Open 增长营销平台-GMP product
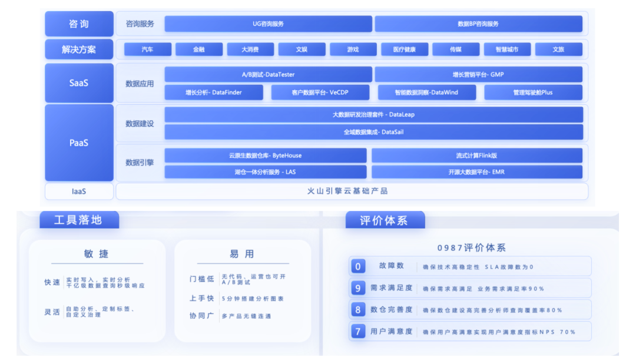 pos(478,75)
